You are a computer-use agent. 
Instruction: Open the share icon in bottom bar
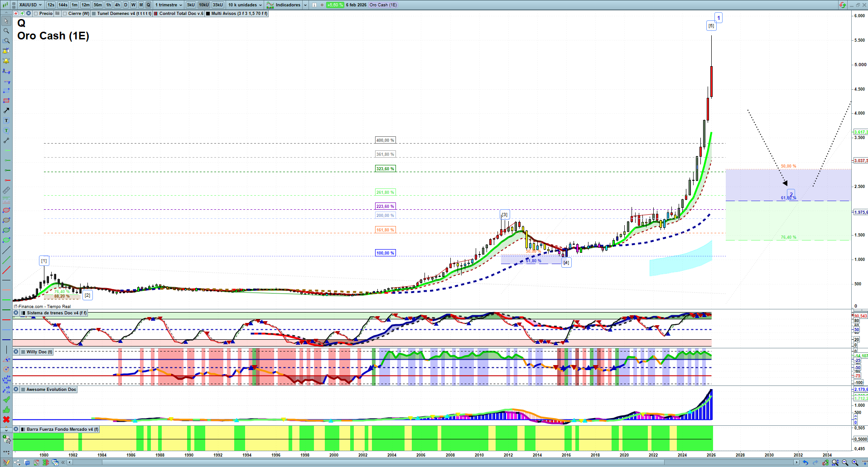(17, 462)
